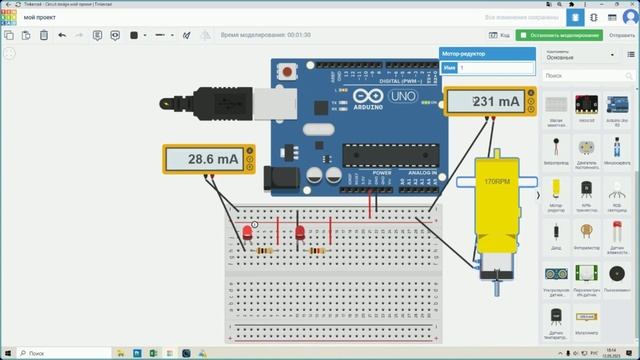Click the Arduino reset button on board
This screenshot has height=360, width=640.
(x=287, y=72)
